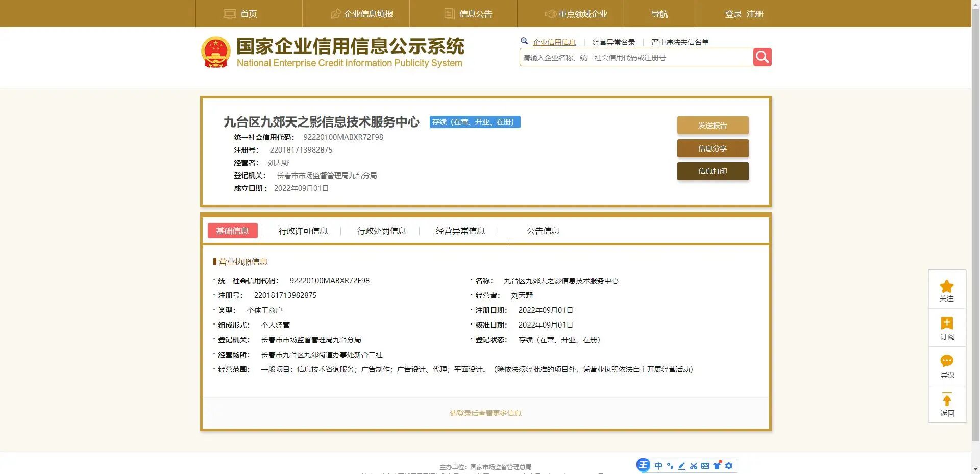Click the 刘天野 operator name in license details
Viewport: 980px width, 474px height.
522,295
